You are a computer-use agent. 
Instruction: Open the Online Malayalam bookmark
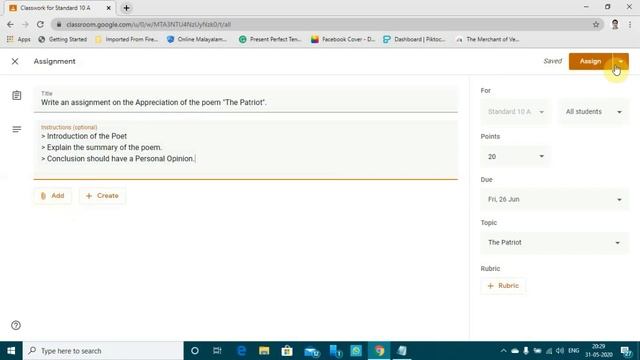click(197, 39)
